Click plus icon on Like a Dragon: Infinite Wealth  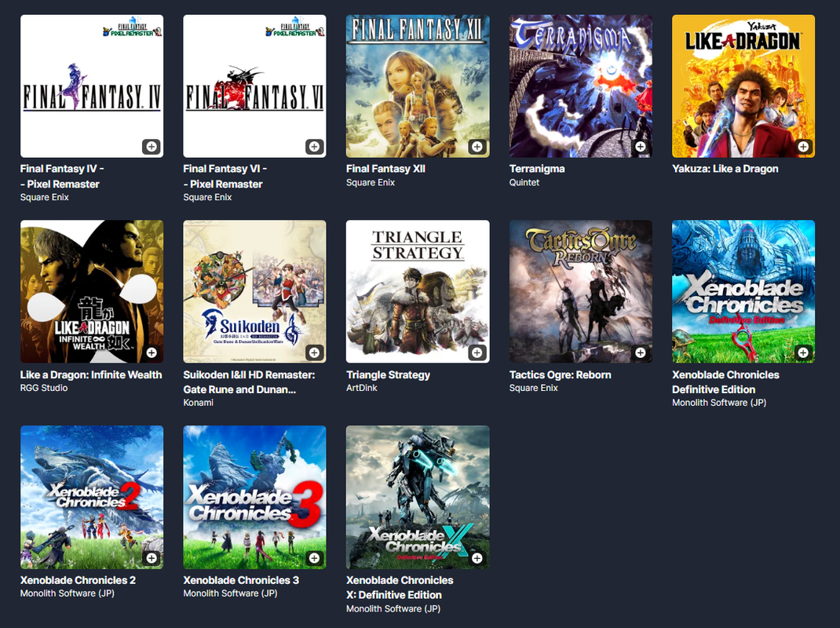152,352
